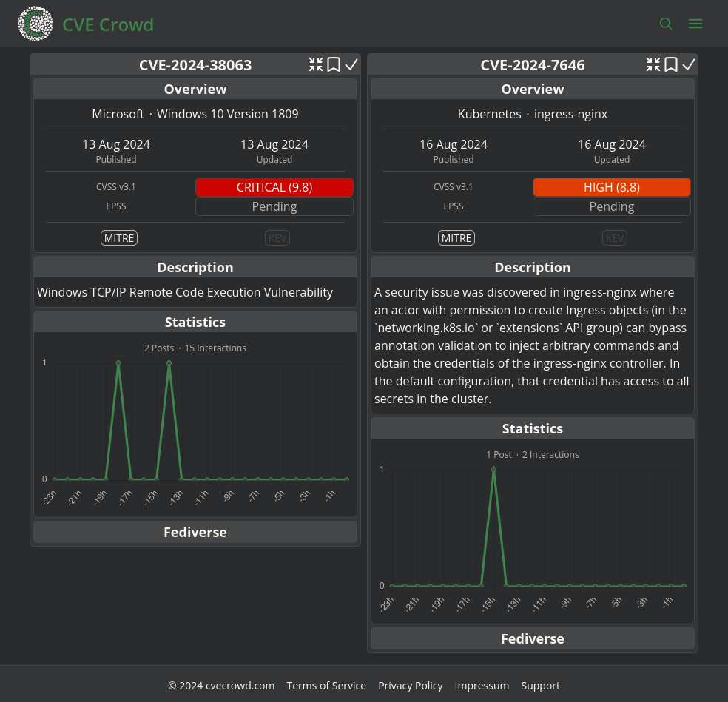Click the 13 Aug 2024 Published date
Image resolution: width=728 pixels, height=702 pixels.
tap(116, 144)
